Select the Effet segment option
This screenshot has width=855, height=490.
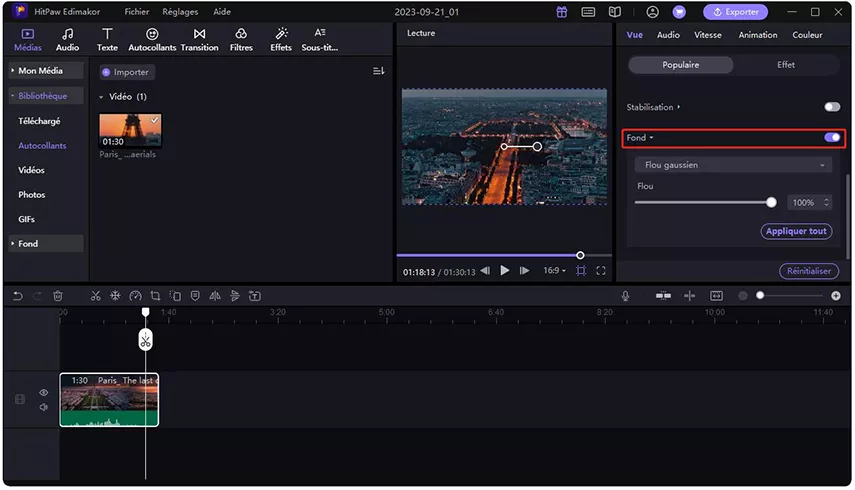coord(785,65)
